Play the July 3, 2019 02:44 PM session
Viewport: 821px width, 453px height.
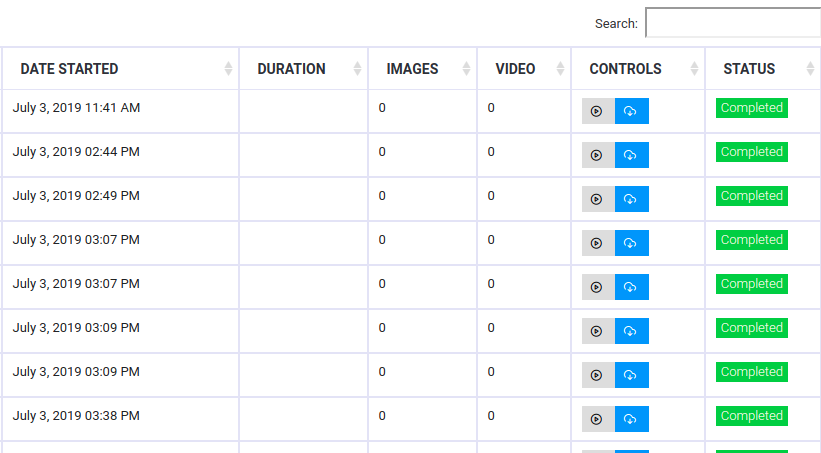pyautogui.click(x=598, y=155)
